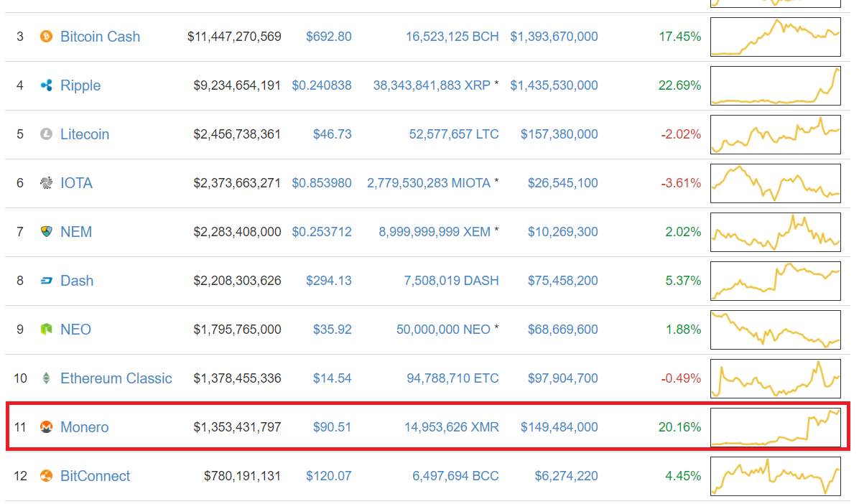Open the IOTA price sparkline chart
The height and width of the screenshot is (504, 859).
(x=775, y=183)
